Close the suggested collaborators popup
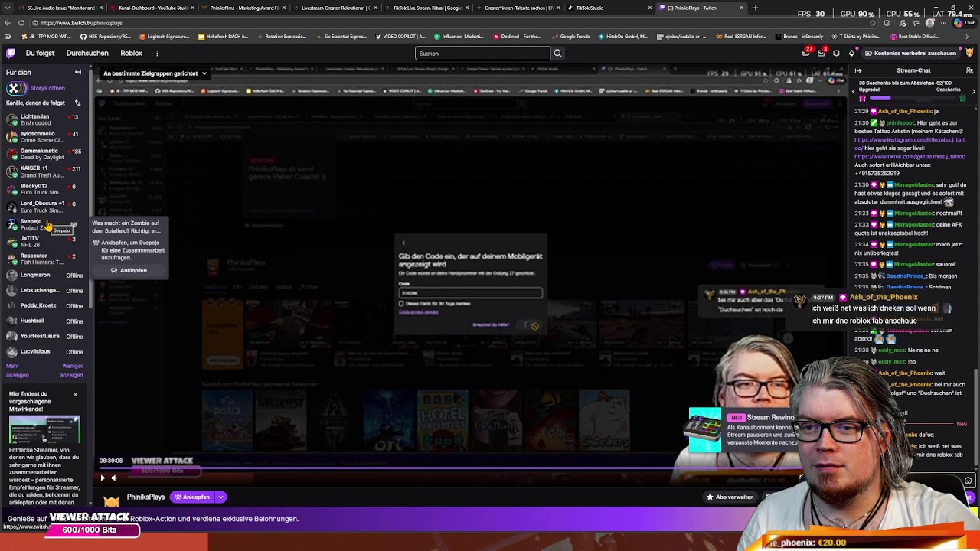Screen dimensions: 980x551 (x=75, y=394)
